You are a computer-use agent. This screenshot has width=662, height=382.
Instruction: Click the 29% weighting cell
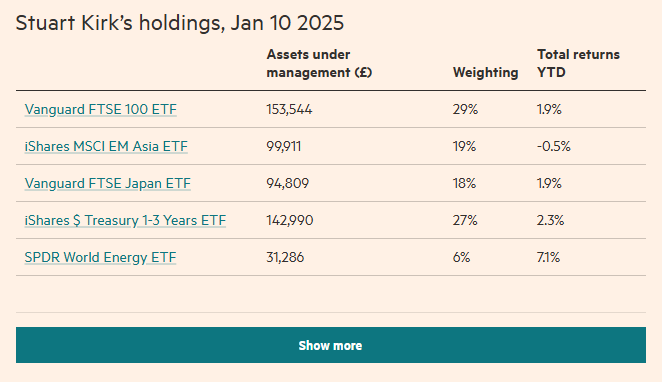(465, 109)
